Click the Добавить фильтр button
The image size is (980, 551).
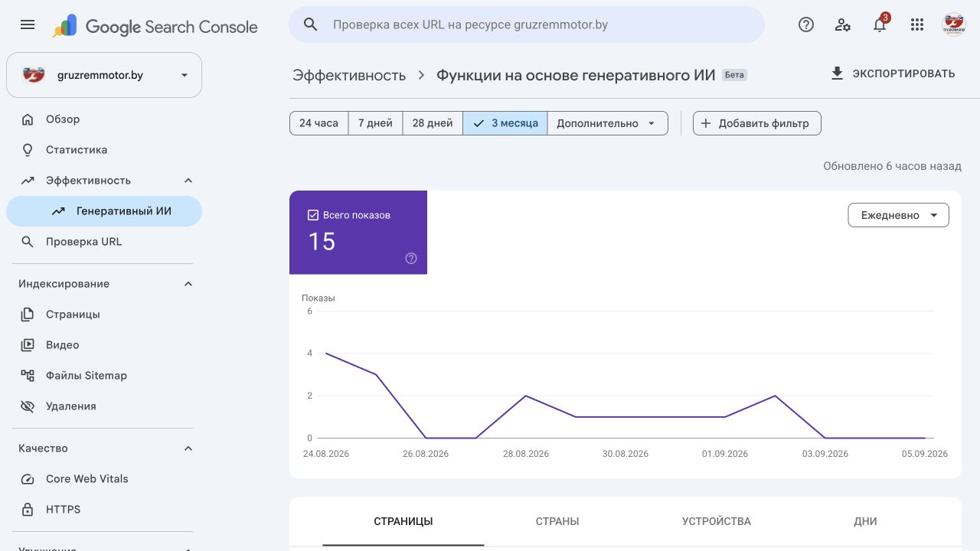pos(757,123)
